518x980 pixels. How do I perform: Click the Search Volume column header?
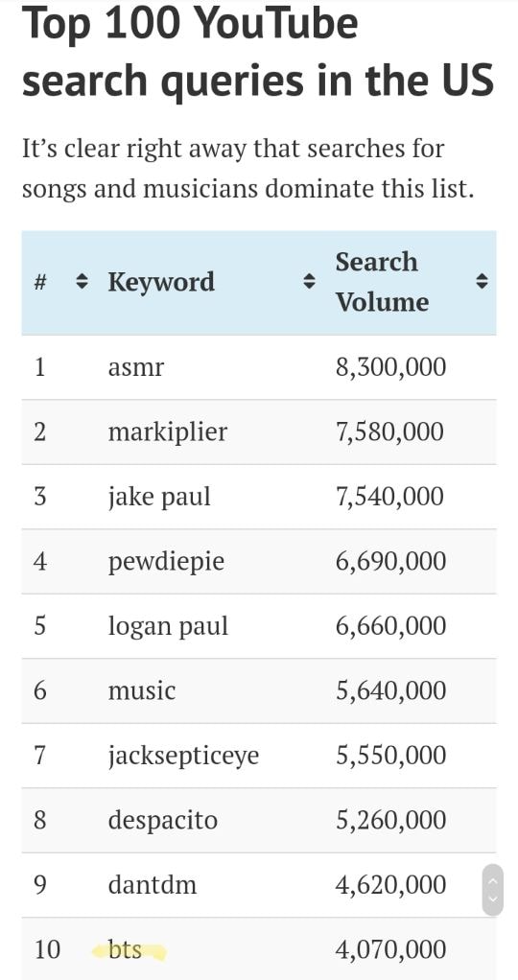tap(382, 282)
